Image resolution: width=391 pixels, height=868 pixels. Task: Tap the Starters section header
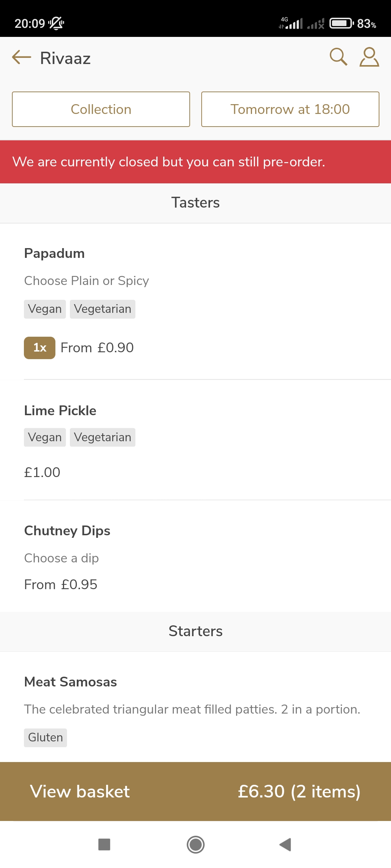pyautogui.click(x=195, y=631)
